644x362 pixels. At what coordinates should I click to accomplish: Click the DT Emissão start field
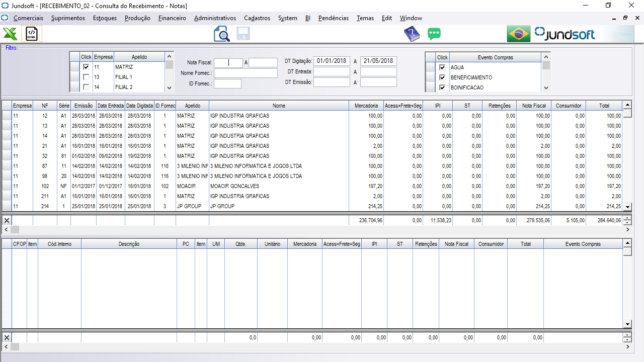(x=332, y=82)
